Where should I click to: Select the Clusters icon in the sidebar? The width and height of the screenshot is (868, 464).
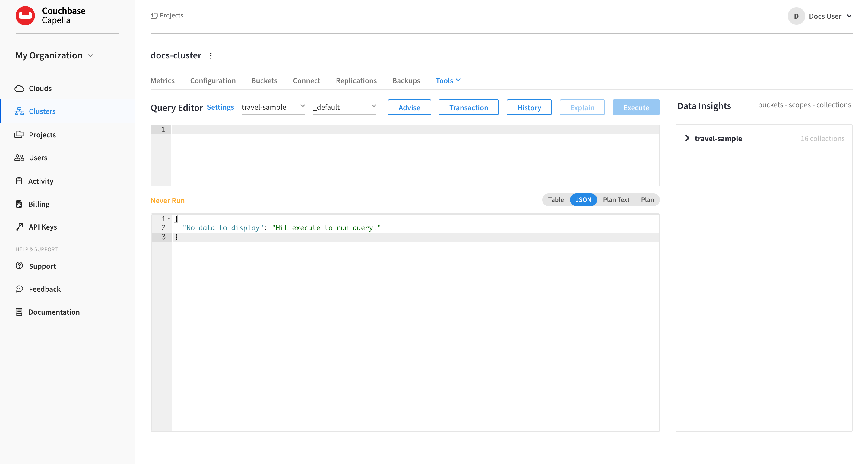(x=20, y=111)
